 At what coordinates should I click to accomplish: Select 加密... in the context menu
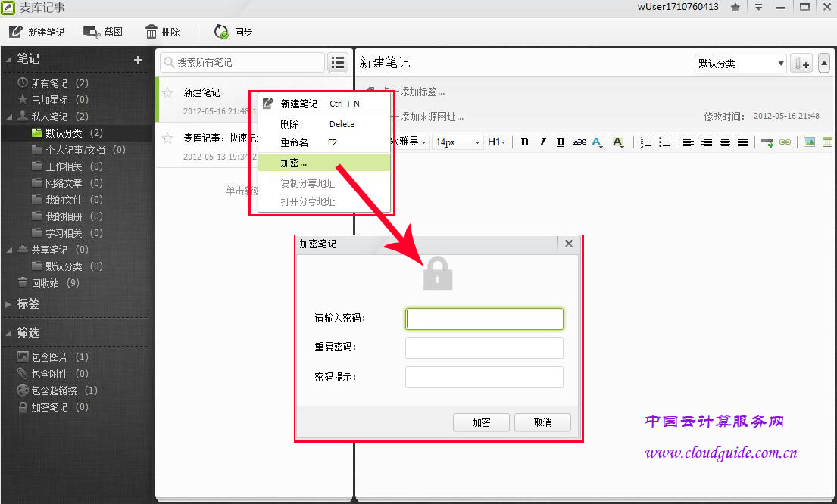(324, 163)
